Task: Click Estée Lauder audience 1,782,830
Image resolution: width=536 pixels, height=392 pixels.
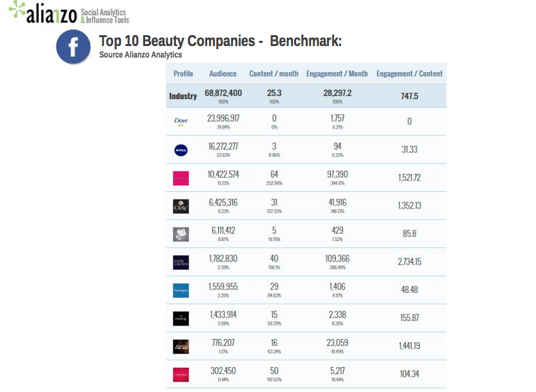Action: coord(223,258)
